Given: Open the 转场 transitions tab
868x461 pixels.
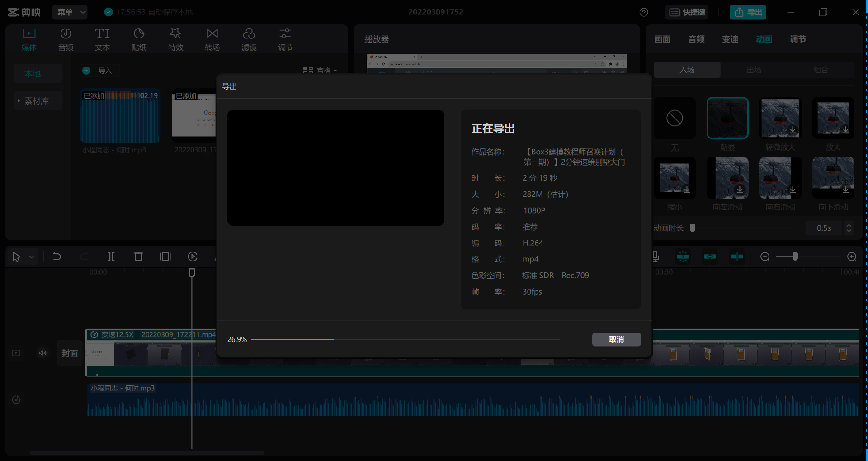Looking at the screenshot, I should pyautogui.click(x=212, y=39).
